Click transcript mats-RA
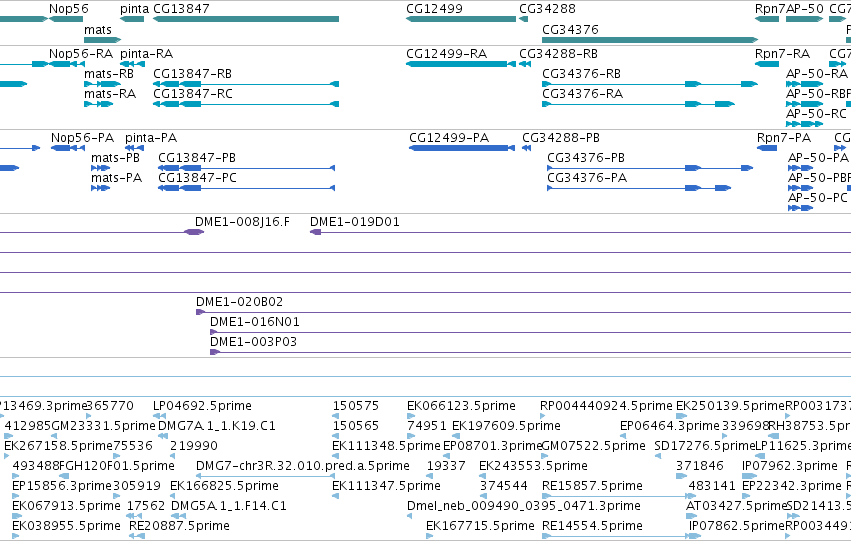Viewport: 851px width, 541px height. click(x=110, y=94)
